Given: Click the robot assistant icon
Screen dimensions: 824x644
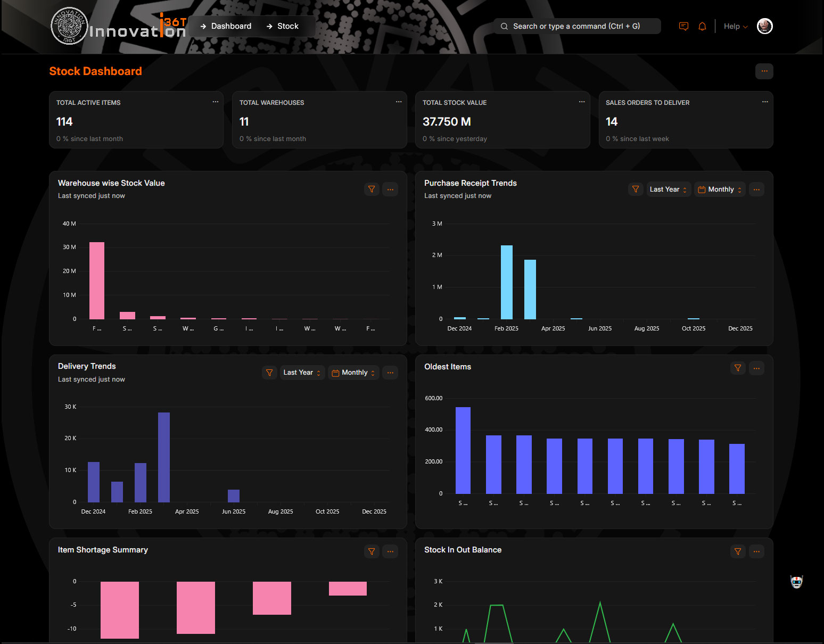Looking at the screenshot, I should point(796,582).
